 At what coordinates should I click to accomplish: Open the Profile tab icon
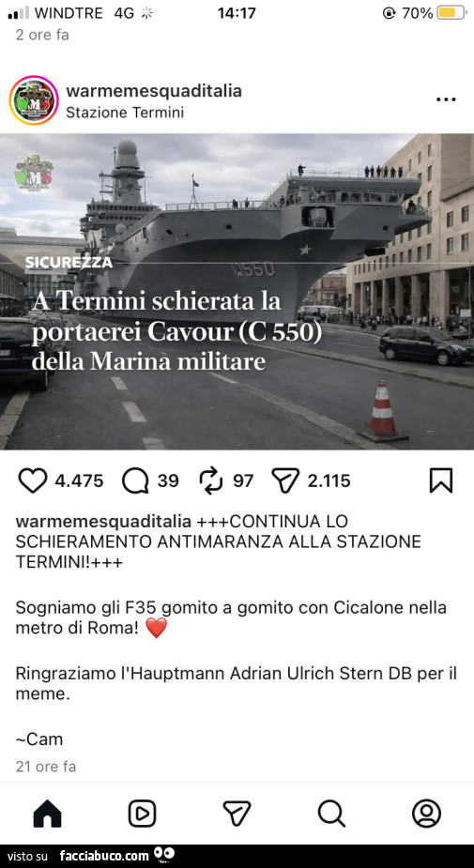coord(426,814)
